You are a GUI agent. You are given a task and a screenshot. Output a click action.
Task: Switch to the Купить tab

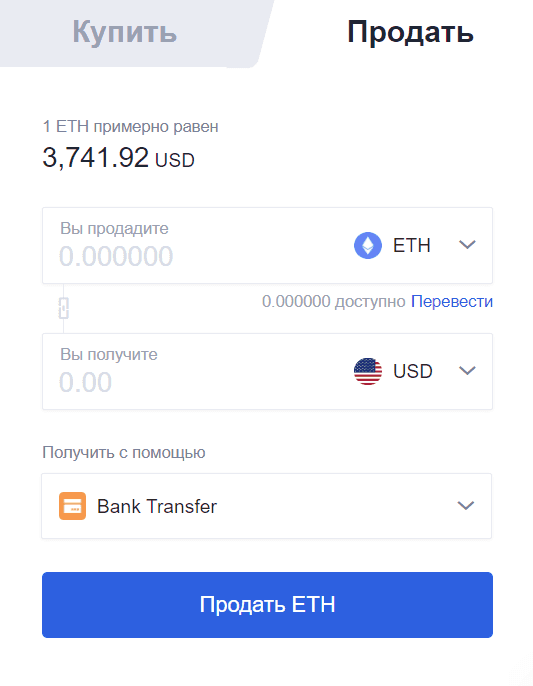tap(124, 33)
